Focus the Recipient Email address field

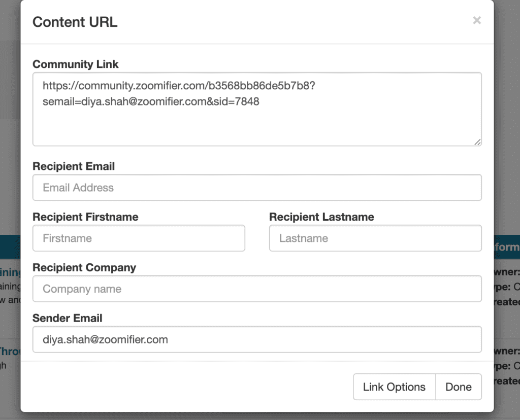click(257, 188)
